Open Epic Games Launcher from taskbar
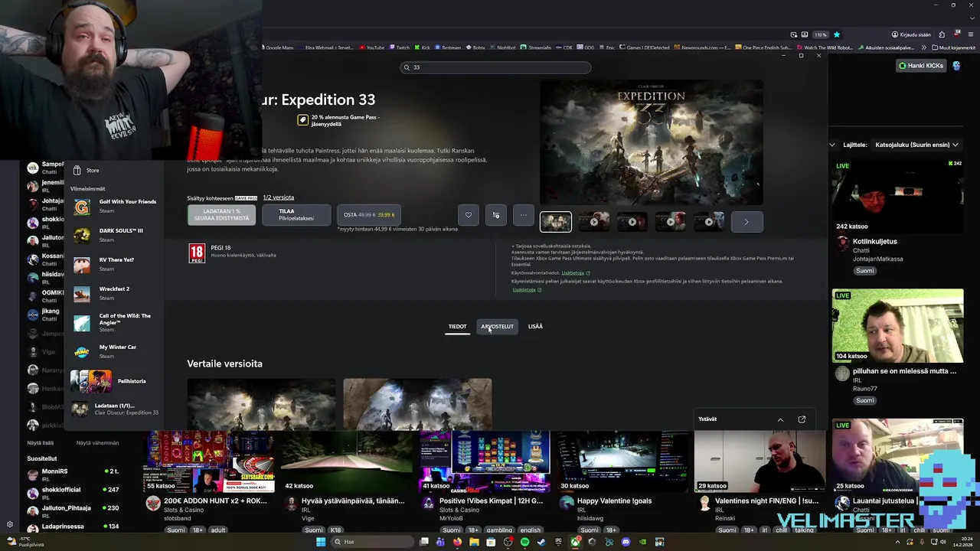 pos(558,542)
